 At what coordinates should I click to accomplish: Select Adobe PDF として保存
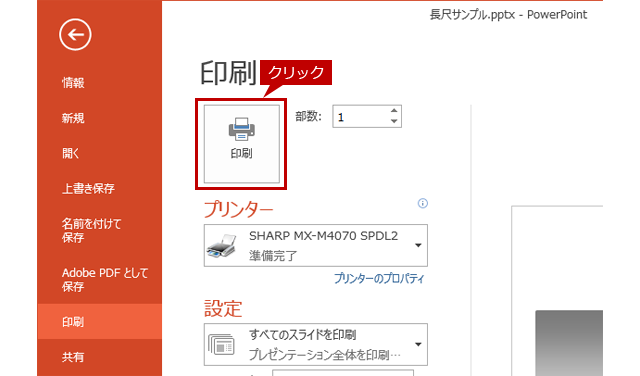click(105, 280)
